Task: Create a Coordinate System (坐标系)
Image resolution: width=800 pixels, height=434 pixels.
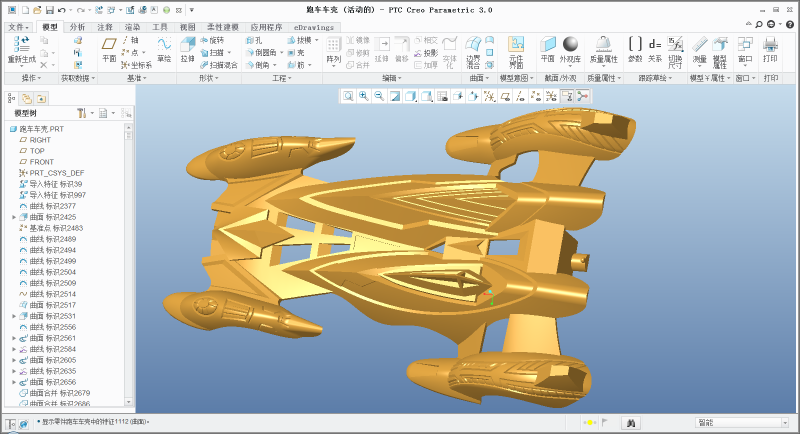Action: [x=136, y=65]
